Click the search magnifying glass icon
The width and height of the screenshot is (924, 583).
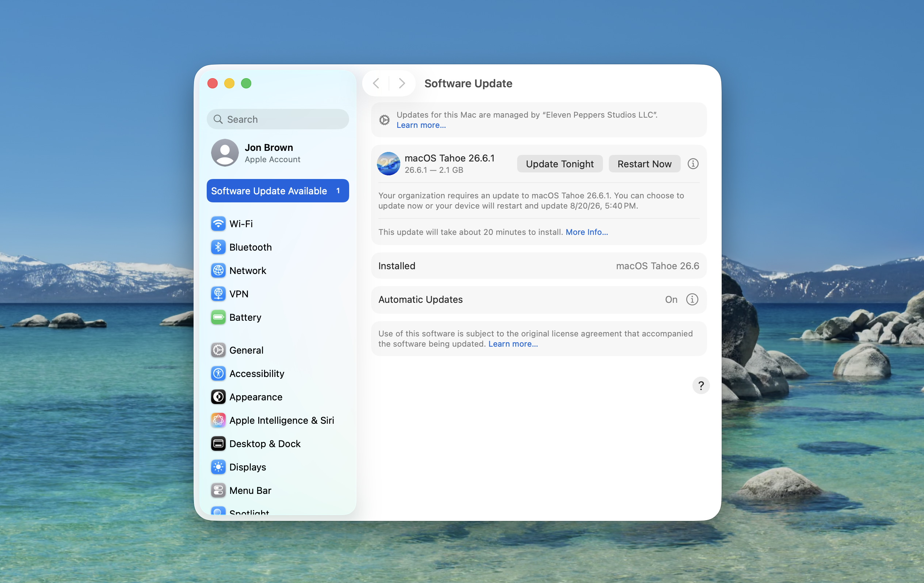point(218,119)
